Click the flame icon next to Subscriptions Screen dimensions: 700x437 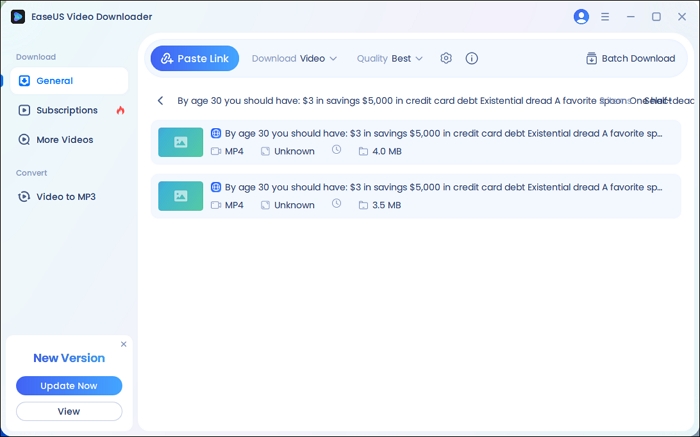[x=121, y=110]
